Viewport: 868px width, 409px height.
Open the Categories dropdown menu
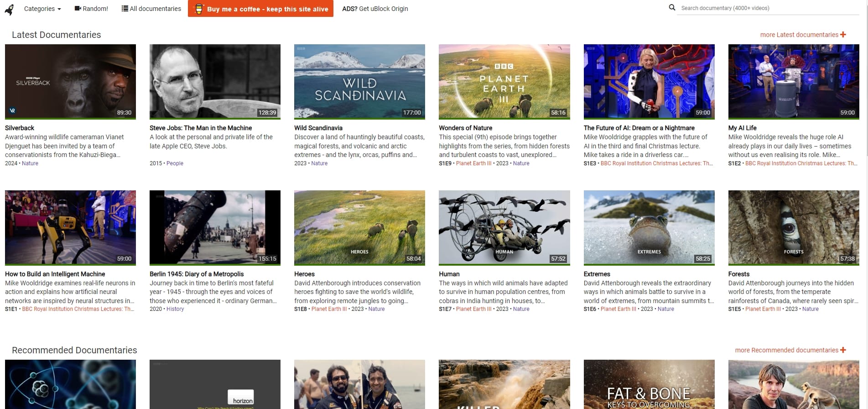[42, 9]
